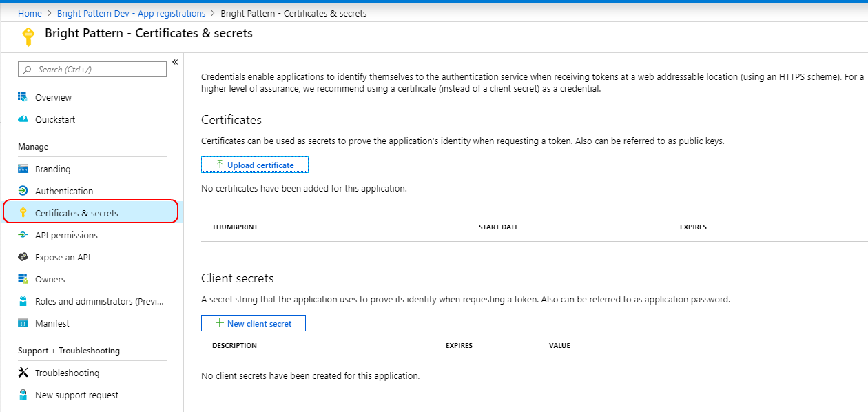Click the API permissions icon
Viewport: 868px width, 412px height.
point(23,235)
